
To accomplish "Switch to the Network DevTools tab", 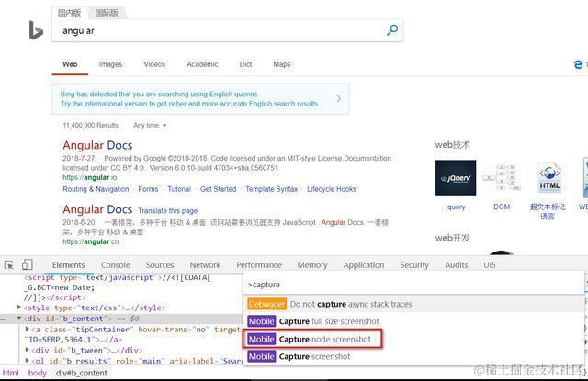I will (205, 265).
